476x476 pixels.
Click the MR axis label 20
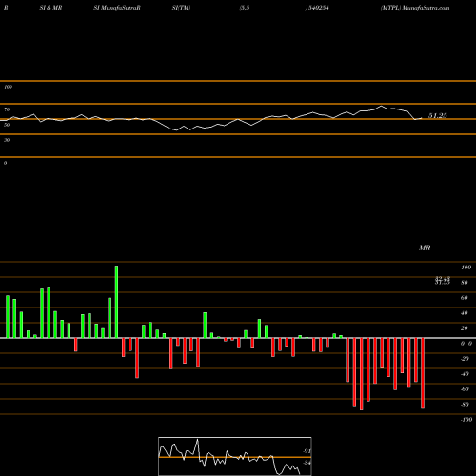[465, 328]
